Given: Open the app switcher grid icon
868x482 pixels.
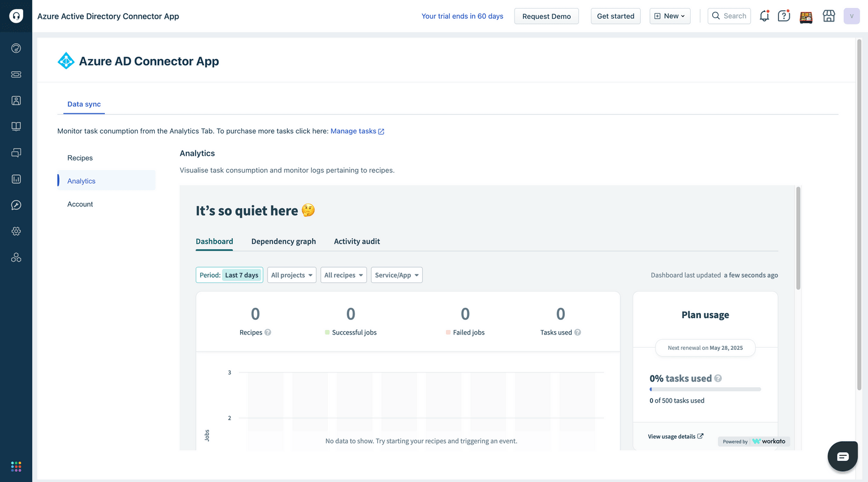Looking at the screenshot, I should (16, 466).
